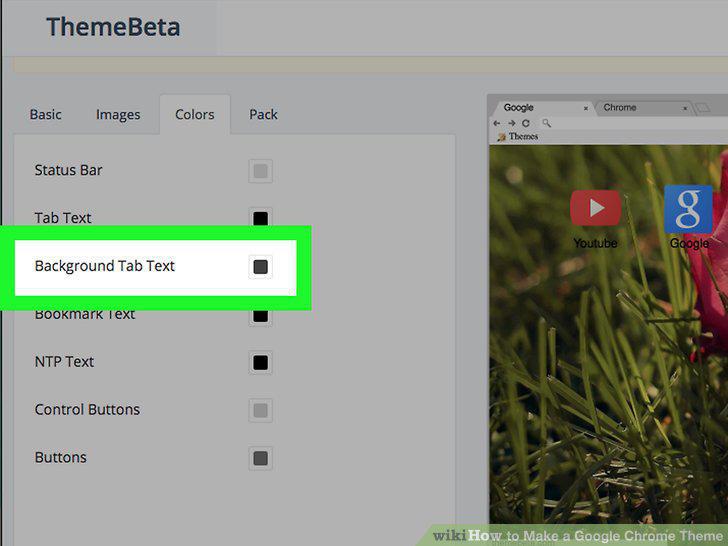Click the Buttons label
Screen dimensions: 728x546
(x=60, y=457)
